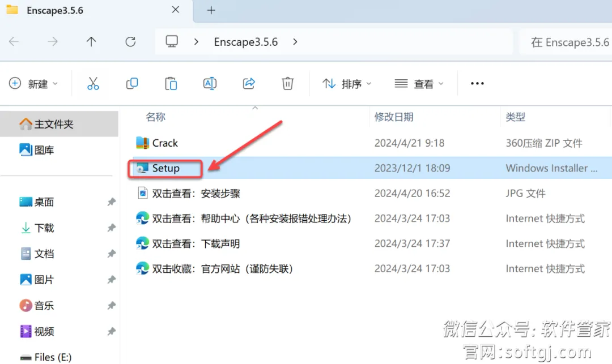Open a new tab with plus button

[x=211, y=10]
